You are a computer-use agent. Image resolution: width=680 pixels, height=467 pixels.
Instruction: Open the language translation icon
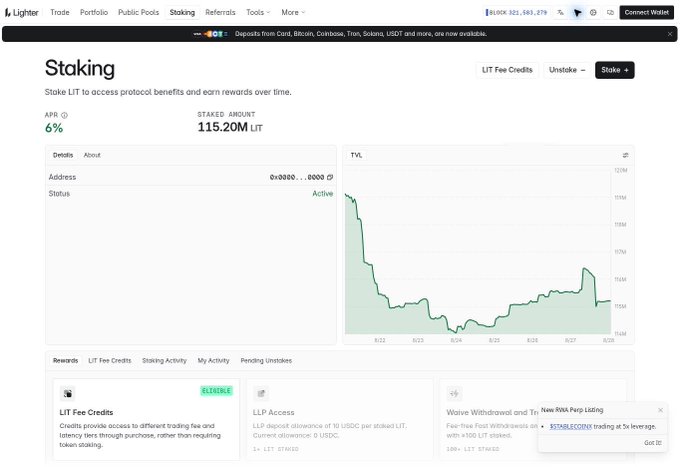560,13
